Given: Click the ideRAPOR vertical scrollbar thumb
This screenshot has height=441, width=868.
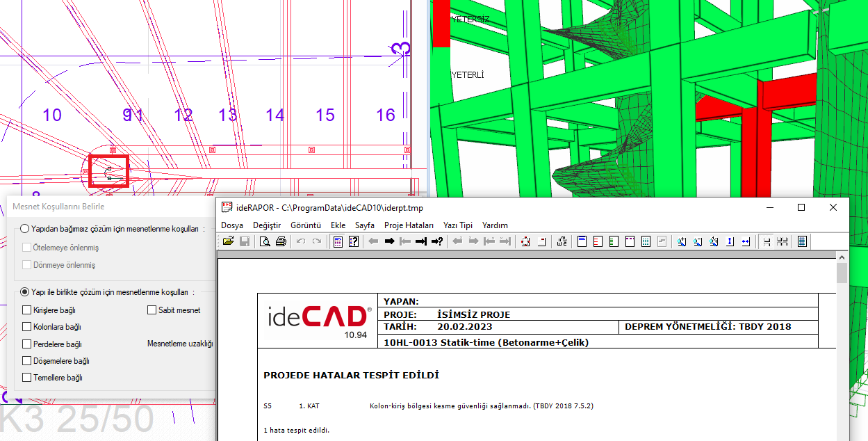Looking at the screenshot, I should click(842, 273).
